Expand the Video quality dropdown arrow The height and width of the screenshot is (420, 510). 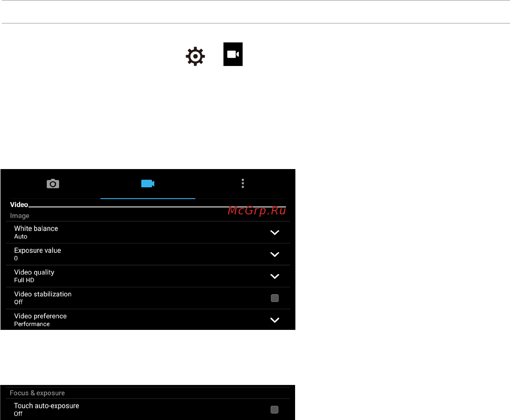coord(275,276)
